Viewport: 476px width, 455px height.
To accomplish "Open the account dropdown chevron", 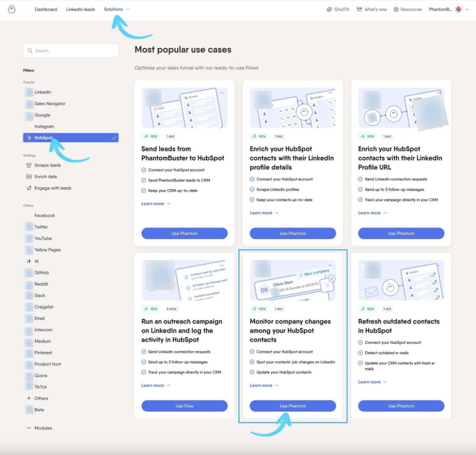I will click(467, 9).
